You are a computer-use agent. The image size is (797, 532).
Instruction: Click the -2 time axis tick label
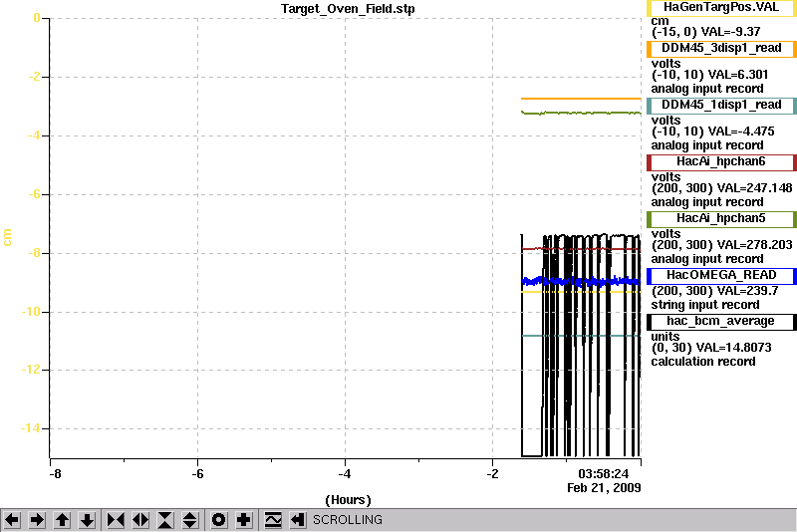click(492, 474)
